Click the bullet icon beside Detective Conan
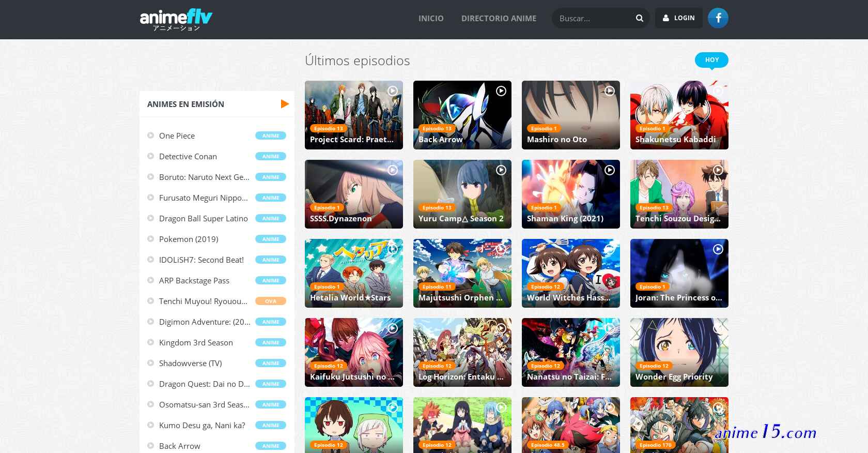 151,156
